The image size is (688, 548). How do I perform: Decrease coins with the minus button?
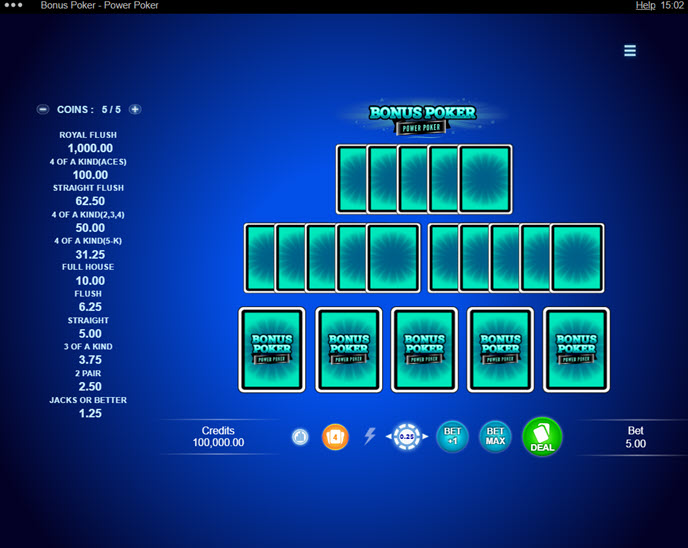click(43, 110)
